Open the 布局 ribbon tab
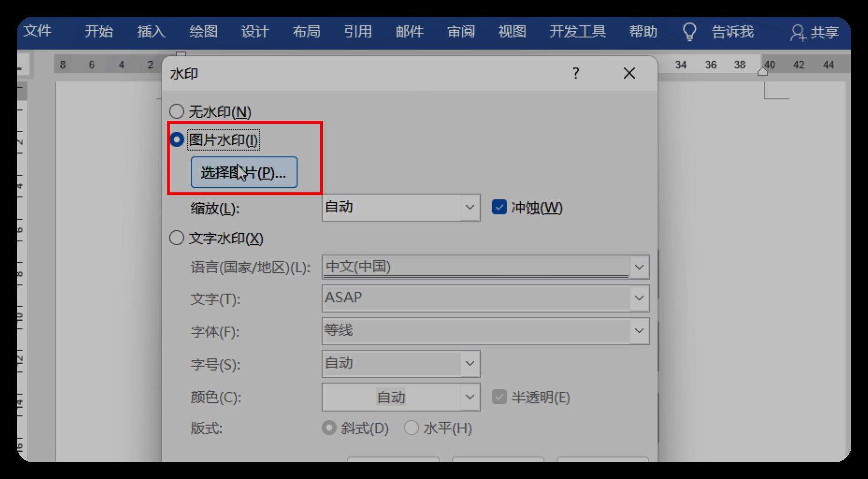 [307, 31]
